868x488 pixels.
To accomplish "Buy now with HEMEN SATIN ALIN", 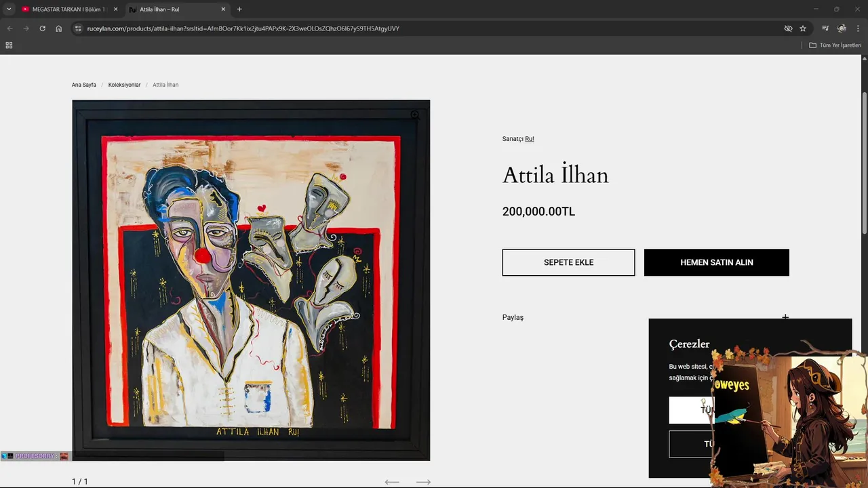I will point(717,262).
